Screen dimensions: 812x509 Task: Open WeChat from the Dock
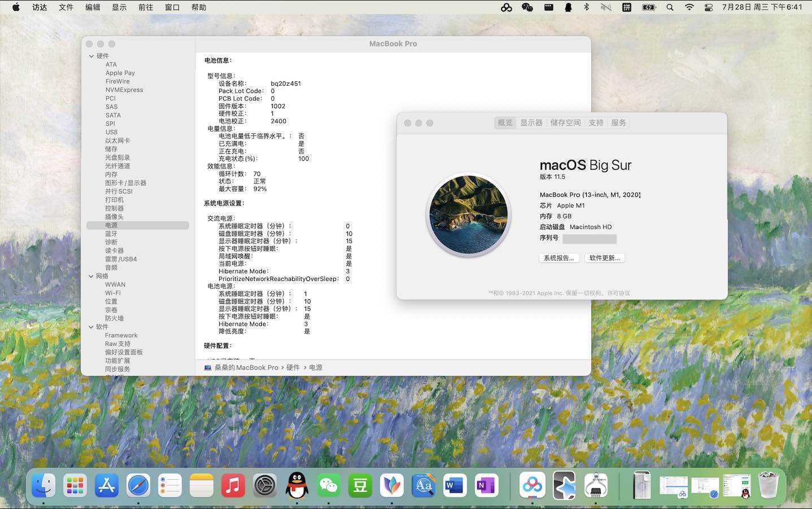click(x=329, y=485)
